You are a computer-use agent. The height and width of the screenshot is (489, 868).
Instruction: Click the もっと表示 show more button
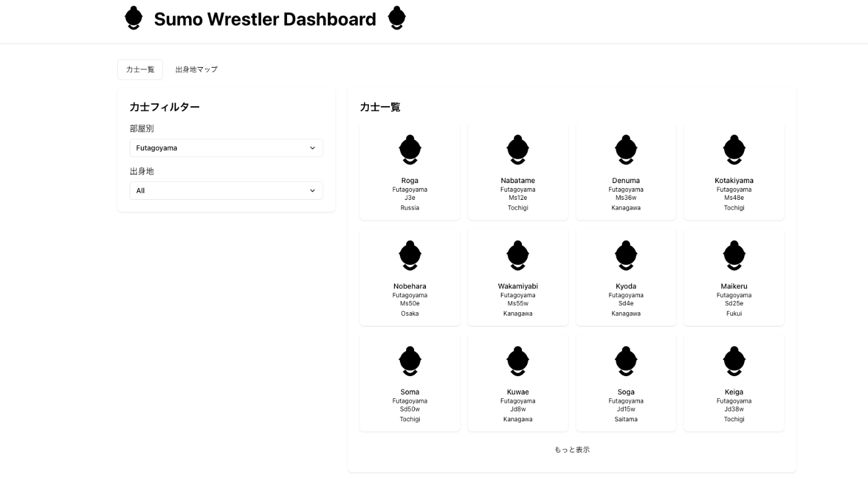[572, 449]
